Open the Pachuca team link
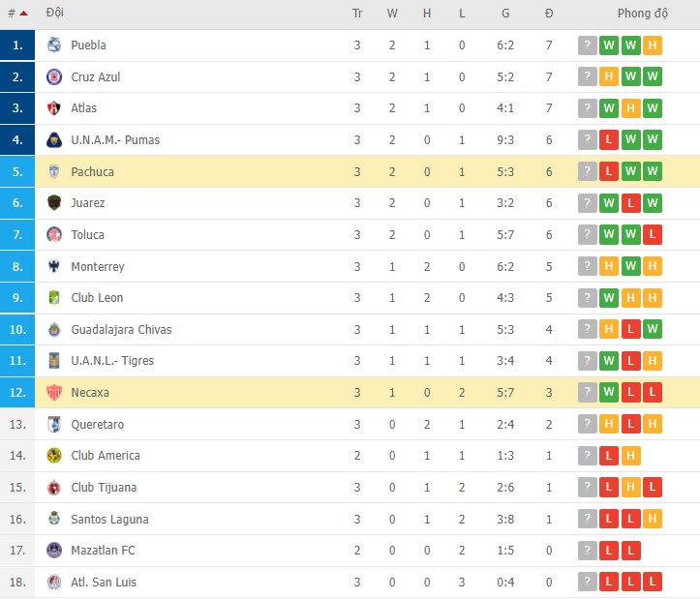This screenshot has height=599, width=700. pyautogui.click(x=92, y=172)
